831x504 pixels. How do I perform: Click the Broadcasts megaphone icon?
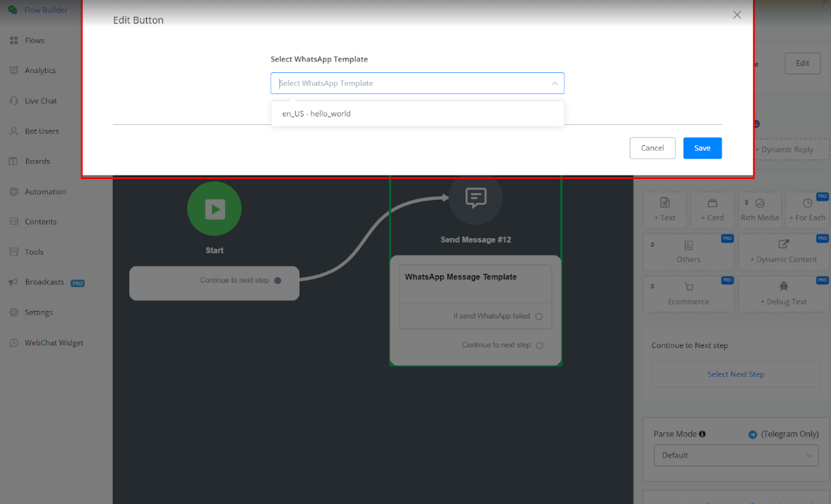click(13, 282)
